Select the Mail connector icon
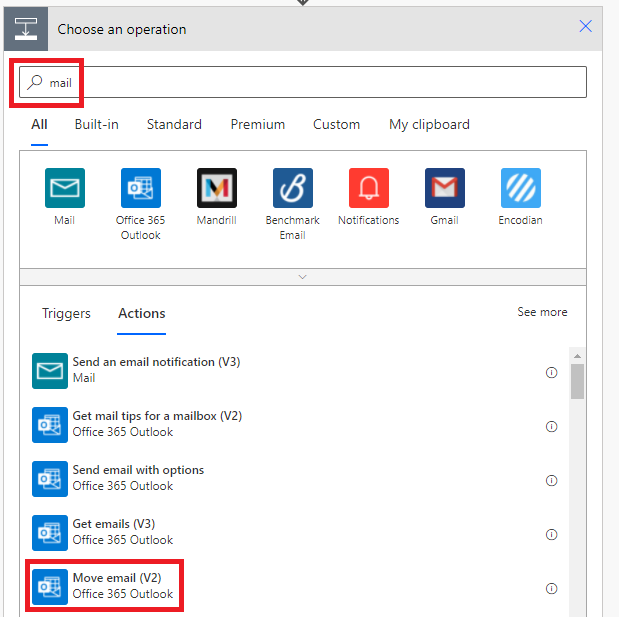Viewport: 619px width, 617px height. click(x=65, y=188)
